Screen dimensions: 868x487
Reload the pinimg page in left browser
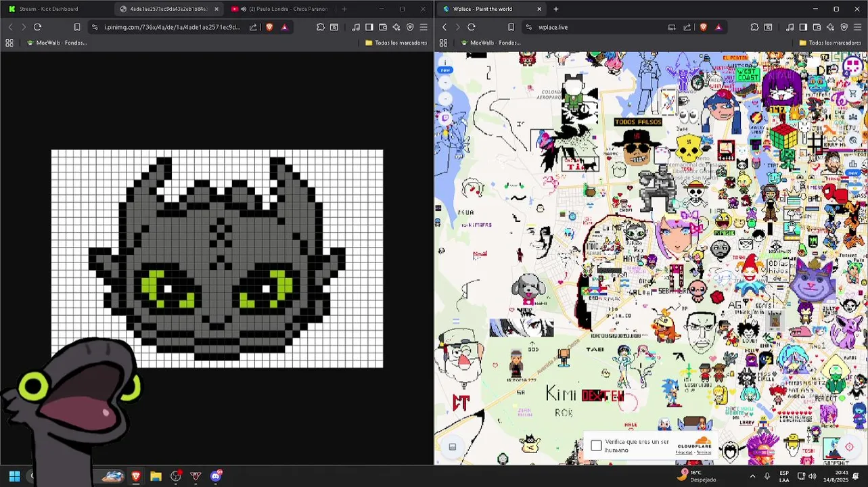click(x=37, y=27)
